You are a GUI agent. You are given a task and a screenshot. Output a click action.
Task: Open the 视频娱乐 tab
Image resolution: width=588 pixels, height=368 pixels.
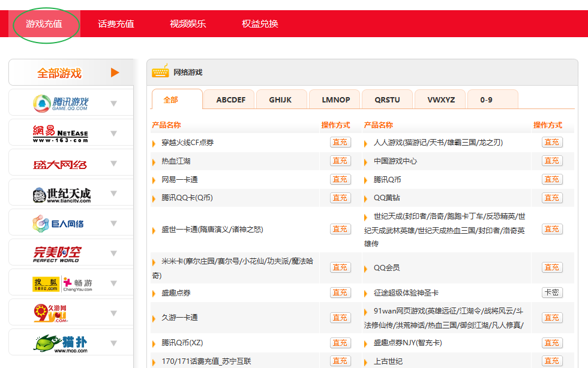tap(188, 24)
